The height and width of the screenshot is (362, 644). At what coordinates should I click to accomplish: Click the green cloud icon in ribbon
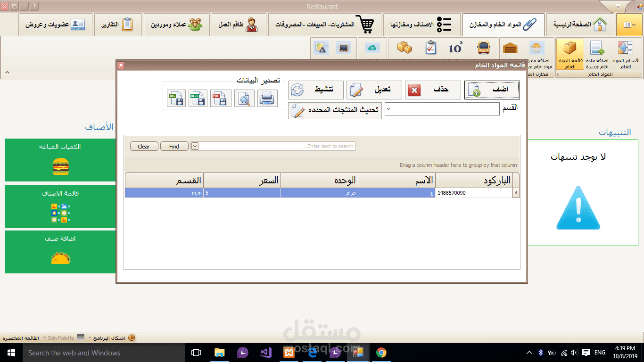372,48
